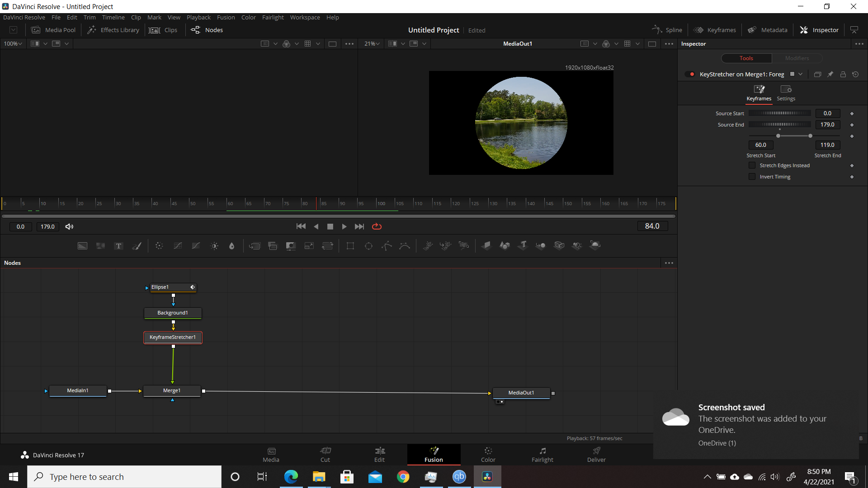
Task: Open the left viewer 100% zoom dropdown
Action: 13,44
